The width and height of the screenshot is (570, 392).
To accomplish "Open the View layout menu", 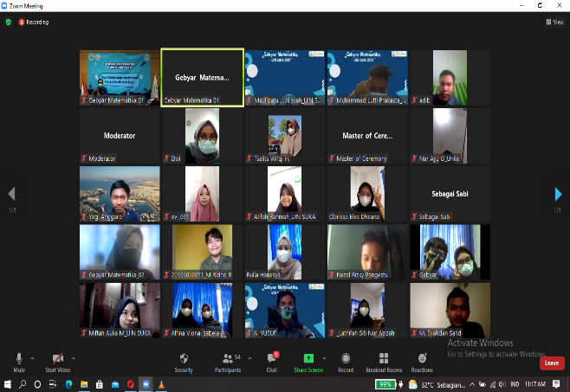I will click(x=554, y=22).
